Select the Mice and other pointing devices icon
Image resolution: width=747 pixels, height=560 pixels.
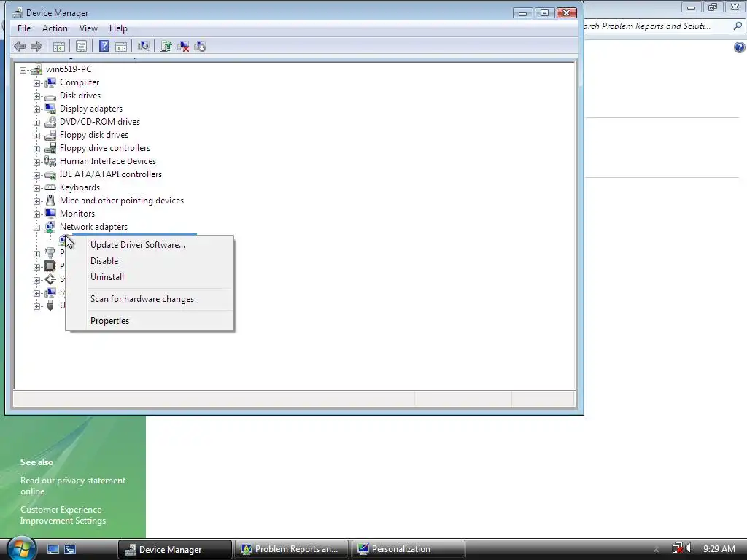(50, 201)
